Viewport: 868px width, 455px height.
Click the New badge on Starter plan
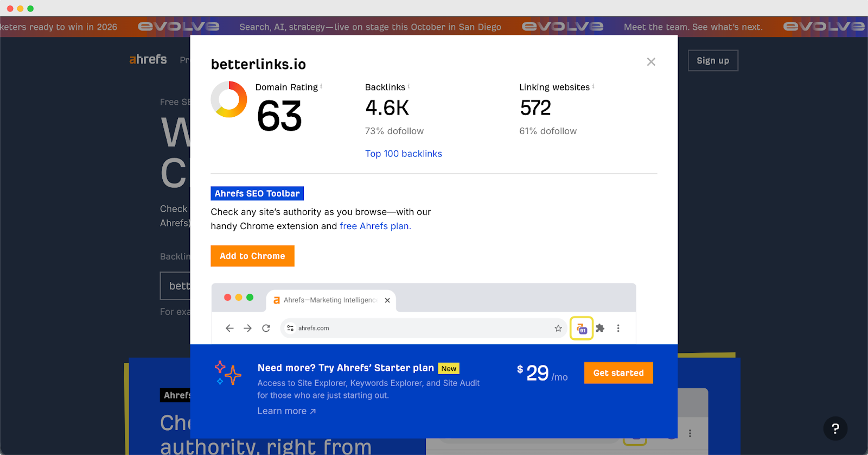tap(449, 369)
